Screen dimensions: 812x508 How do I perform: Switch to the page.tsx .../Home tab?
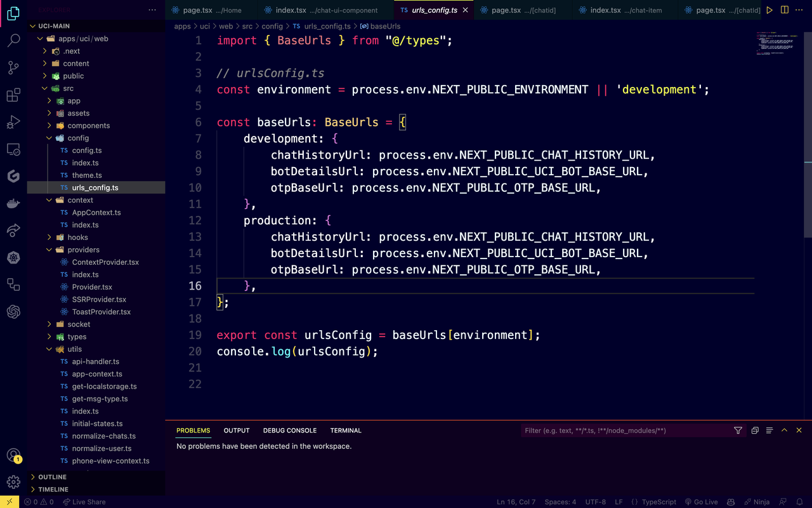click(212, 10)
